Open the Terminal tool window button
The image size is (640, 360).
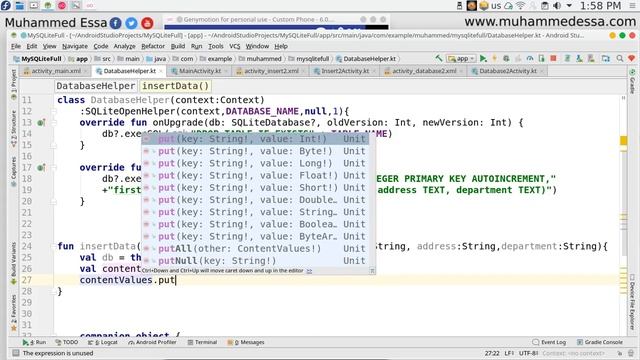click(202, 342)
